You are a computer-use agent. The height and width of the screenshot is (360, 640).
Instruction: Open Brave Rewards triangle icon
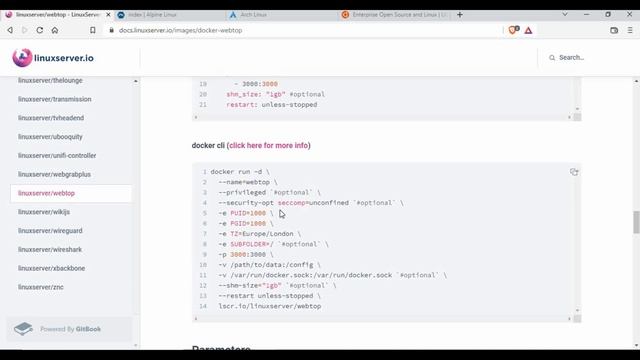[x=528, y=30]
